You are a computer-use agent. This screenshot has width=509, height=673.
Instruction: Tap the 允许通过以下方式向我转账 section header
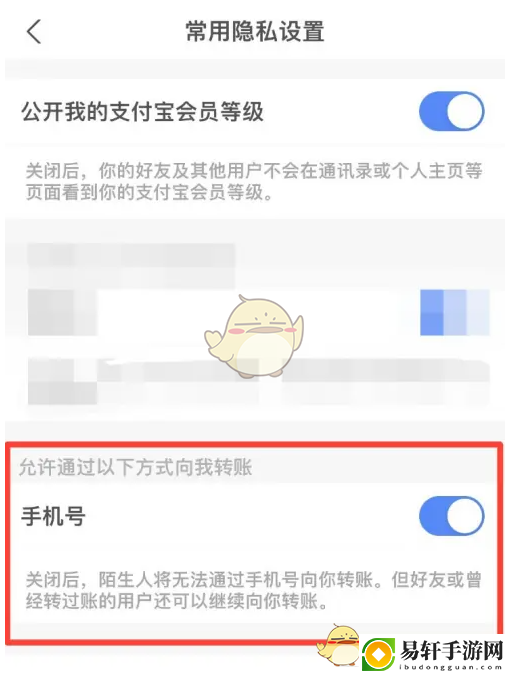135,467
